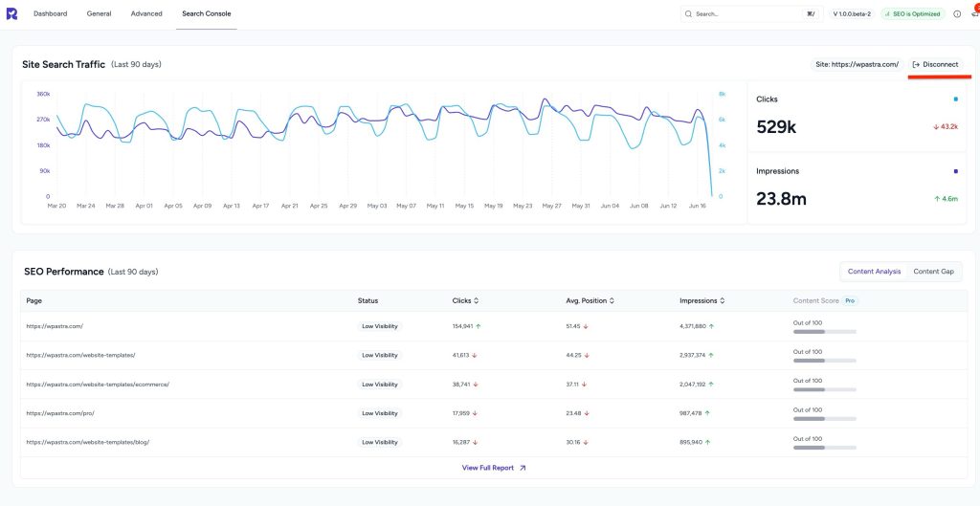
Task: Click the 2,937,374 impressions value
Action: (x=693, y=355)
